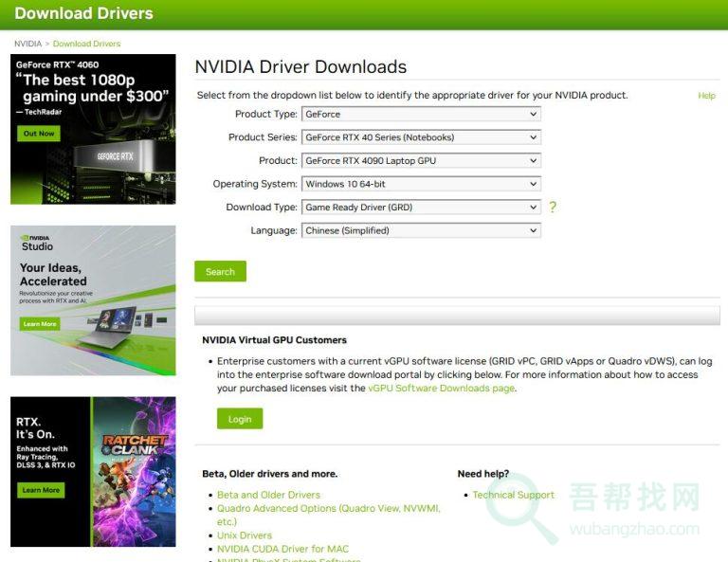
Task: Open the Product dropdown showing RTX 4090
Action: pos(421,161)
